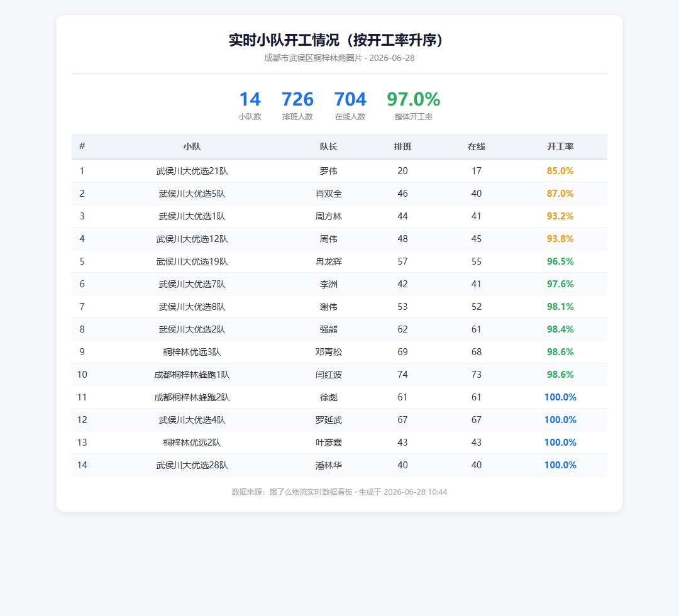Click the footer 数据来源 饿了么物流实时数据看板 line
This screenshot has width=679, height=616.
pos(339,492)
